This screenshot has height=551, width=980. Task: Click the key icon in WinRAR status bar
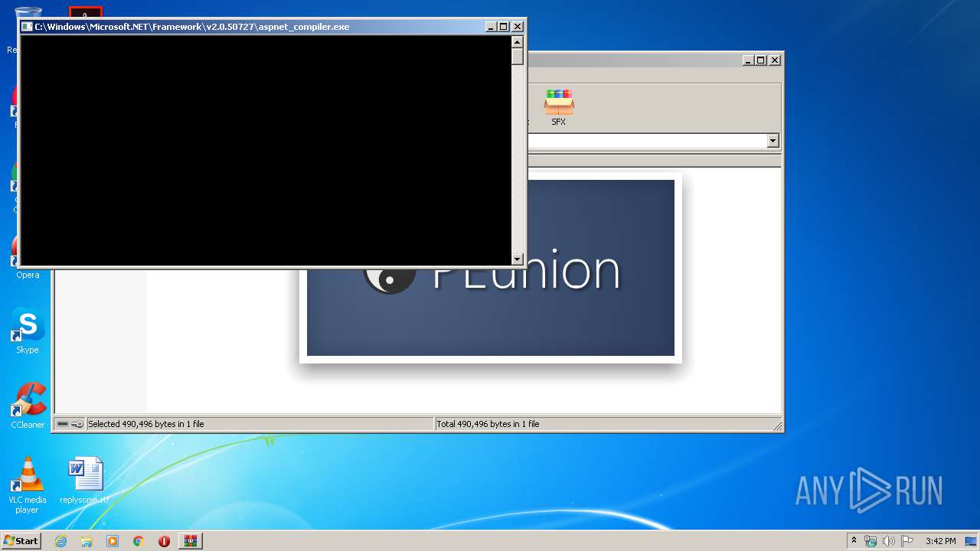77,424
